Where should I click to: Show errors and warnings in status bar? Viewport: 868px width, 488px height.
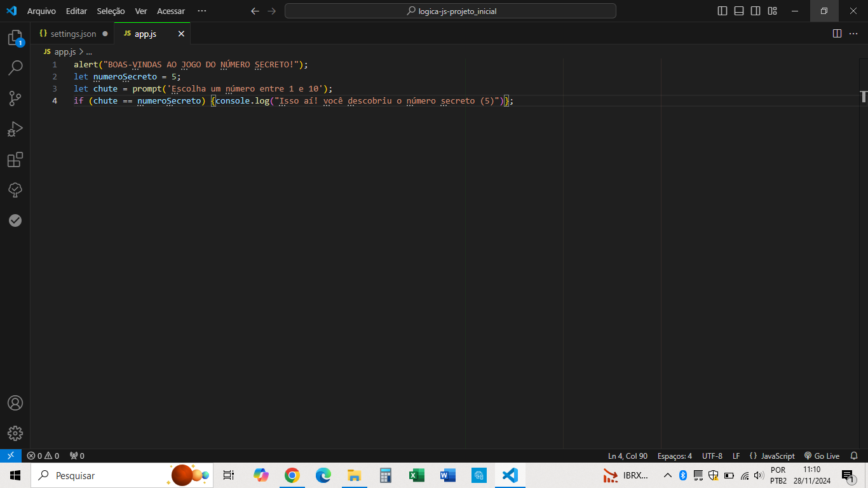(x=43, y=456)
